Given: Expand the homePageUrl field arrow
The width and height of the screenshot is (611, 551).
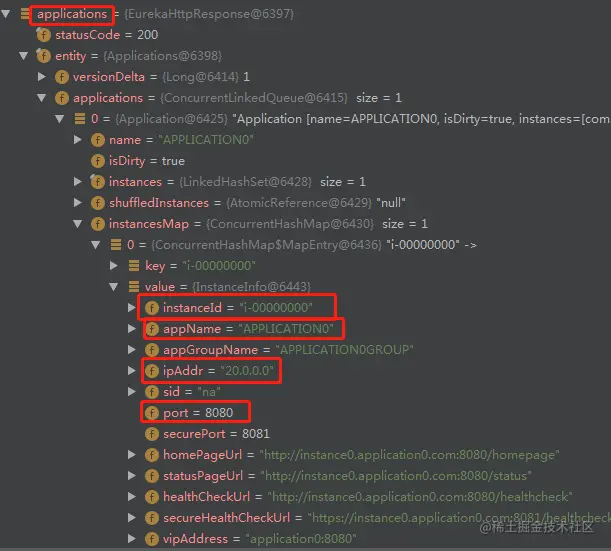Looking at the screenshot, I should [132, 454].
